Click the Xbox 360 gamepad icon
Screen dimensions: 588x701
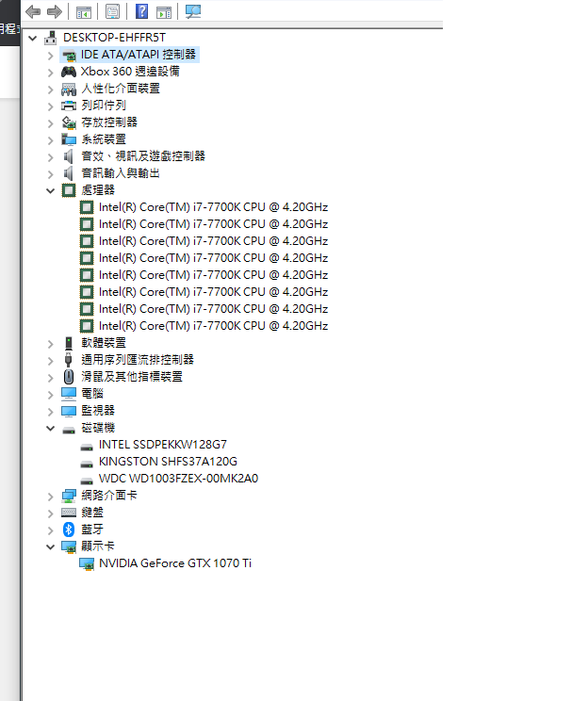coord(69,72)
